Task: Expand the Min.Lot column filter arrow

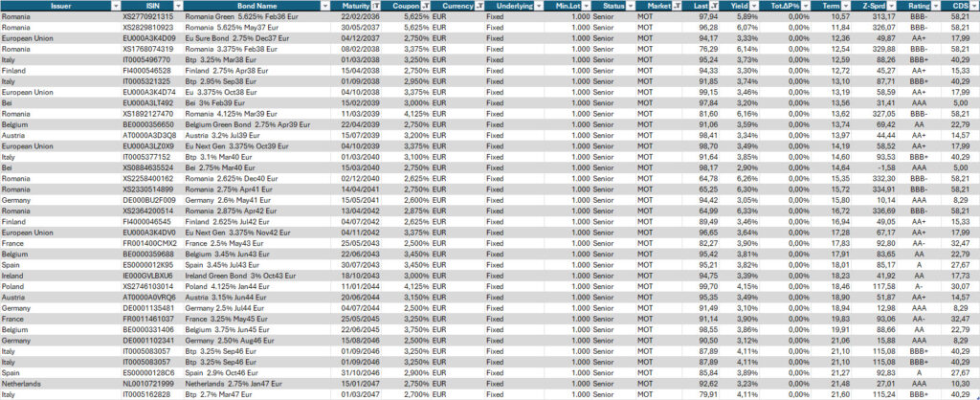Action: click(x=584, y=6)
